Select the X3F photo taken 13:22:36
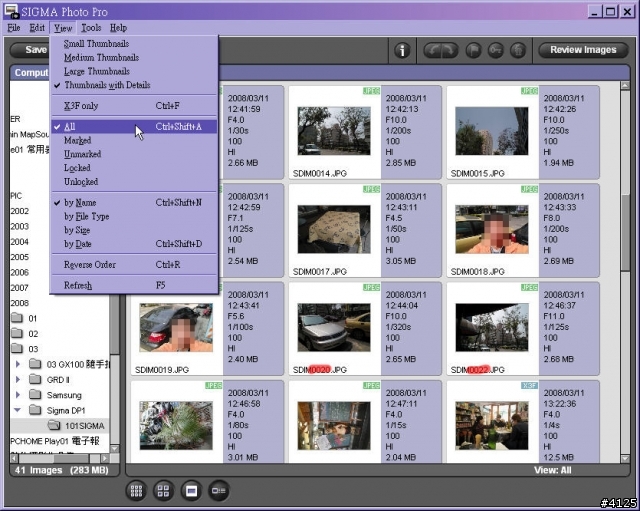The width and height of the screenshot is (640, 511). coord(492,425)
